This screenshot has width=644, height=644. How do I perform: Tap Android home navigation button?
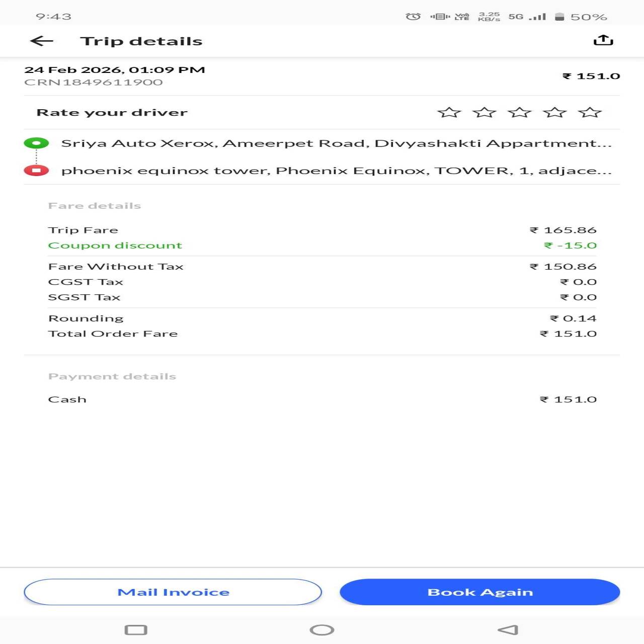coord(322,630)
